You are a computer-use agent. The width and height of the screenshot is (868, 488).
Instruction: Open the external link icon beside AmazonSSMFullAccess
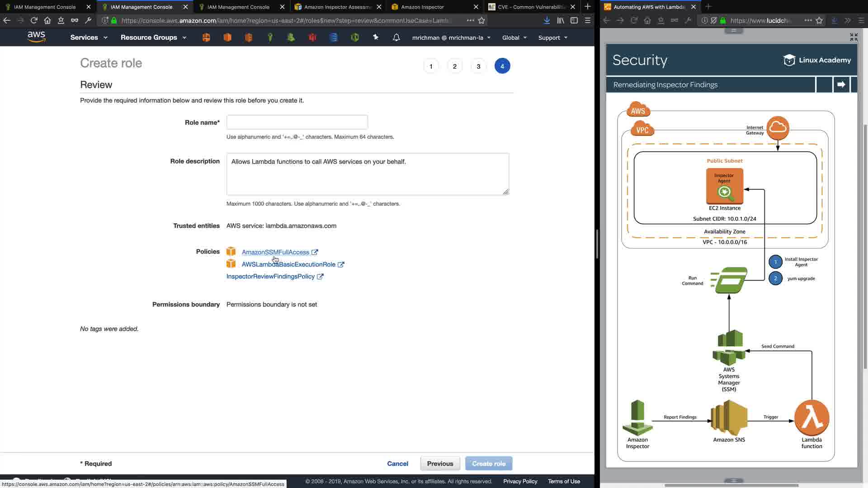pos(315,252)
